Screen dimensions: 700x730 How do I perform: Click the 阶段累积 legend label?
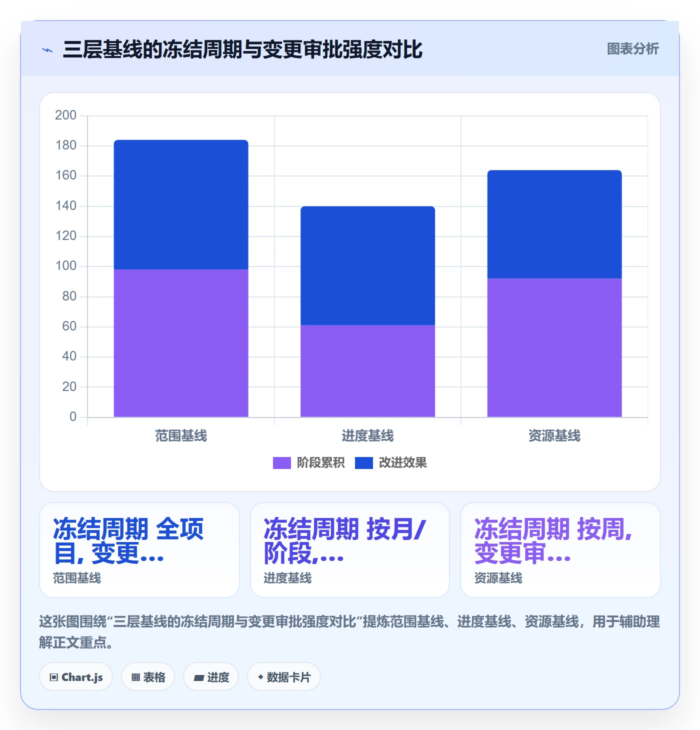(x=320, y=463)
